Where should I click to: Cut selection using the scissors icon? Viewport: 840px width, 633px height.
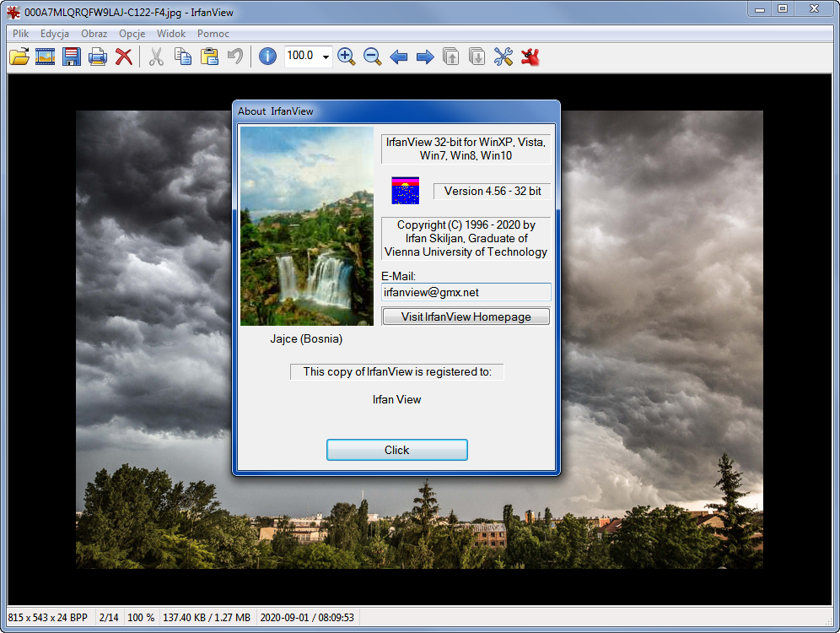pos(156,57)
